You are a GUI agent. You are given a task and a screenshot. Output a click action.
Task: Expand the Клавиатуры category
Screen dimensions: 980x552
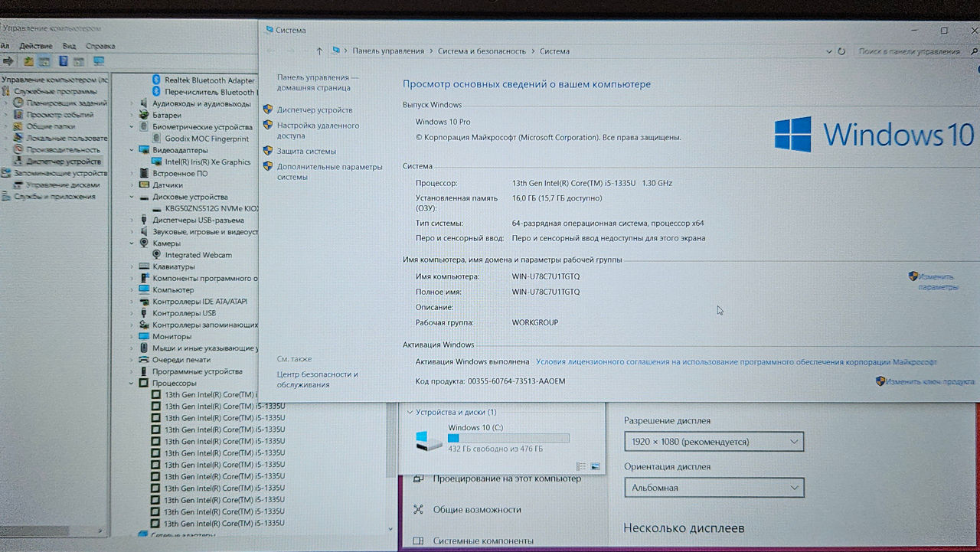tap(132, 266)
